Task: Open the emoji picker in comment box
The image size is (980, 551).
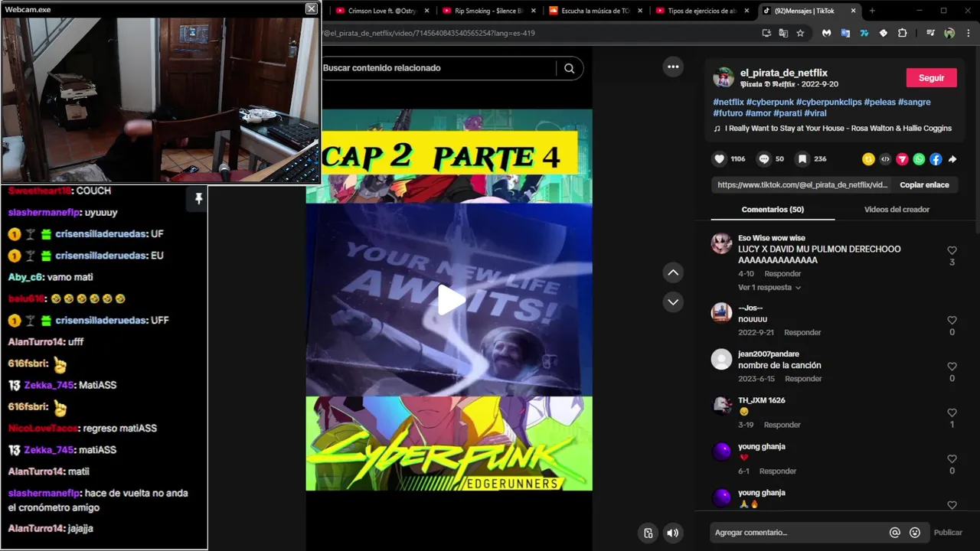Action: [915, 533]
